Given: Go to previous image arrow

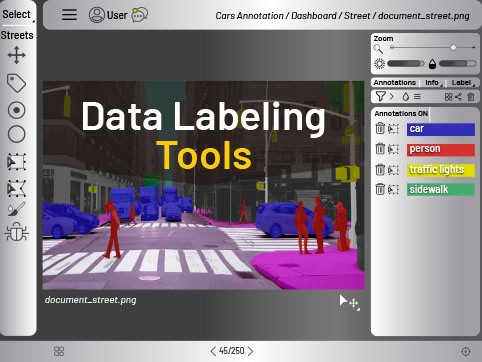Looking at the screenshot, I should click(213, 351).
